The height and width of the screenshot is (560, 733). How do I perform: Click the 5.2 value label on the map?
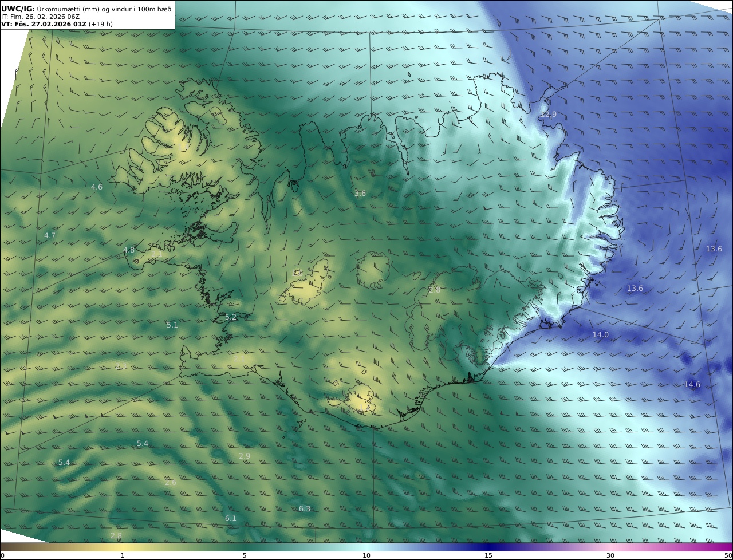click(231, 317)
